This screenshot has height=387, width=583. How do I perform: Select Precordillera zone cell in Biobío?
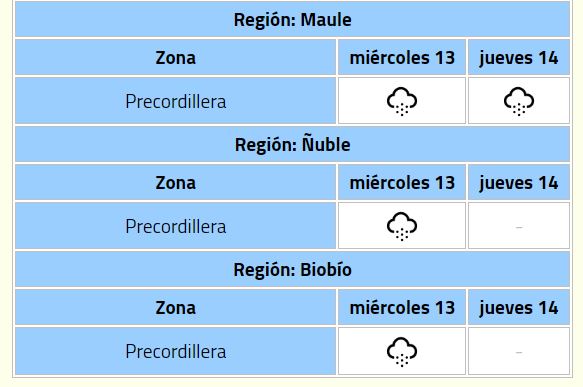click(x=175, y=351)
